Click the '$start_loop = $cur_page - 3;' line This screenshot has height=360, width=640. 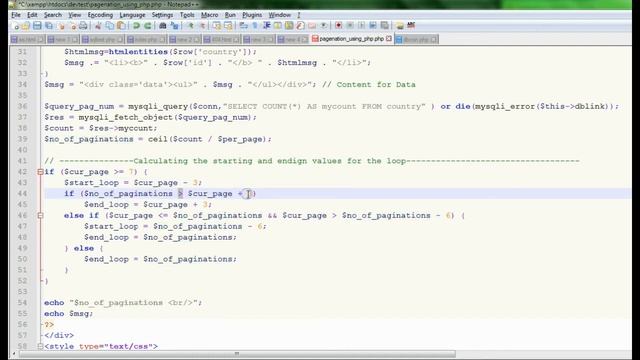point(133,183)
